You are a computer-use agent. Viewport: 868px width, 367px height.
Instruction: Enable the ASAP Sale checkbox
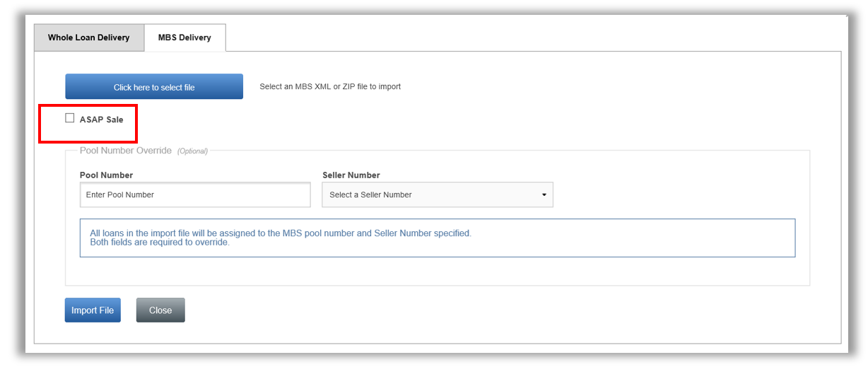pyautogui.click(x=70, y=118)
